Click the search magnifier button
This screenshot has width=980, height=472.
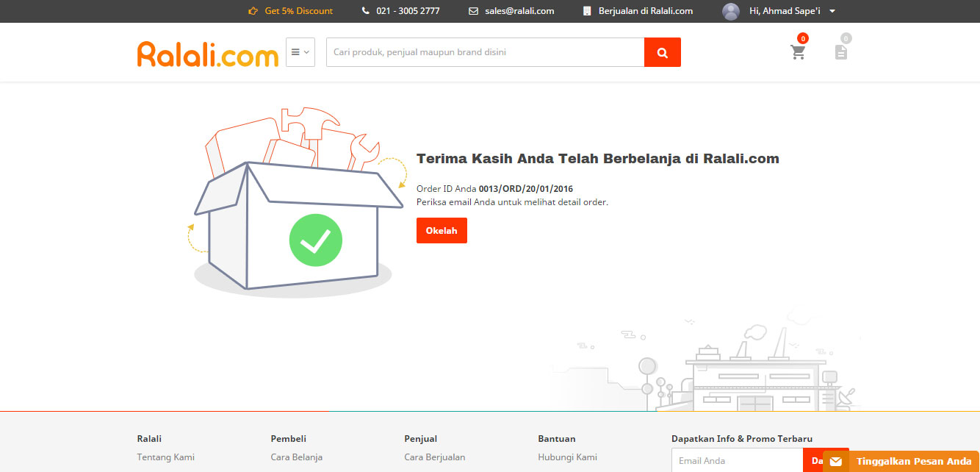(x=662, y=52)
